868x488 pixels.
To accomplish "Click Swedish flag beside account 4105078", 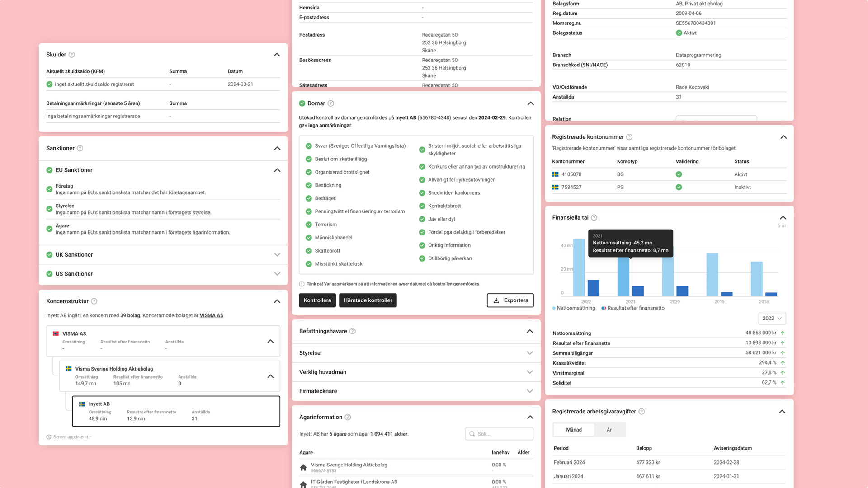I will coord(555,174).
